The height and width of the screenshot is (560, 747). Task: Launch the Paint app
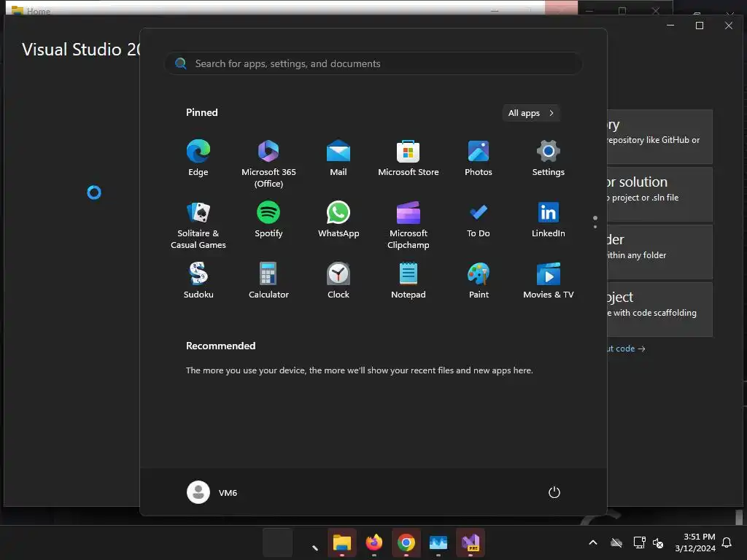pyautogui.click(x=479, y=281)
